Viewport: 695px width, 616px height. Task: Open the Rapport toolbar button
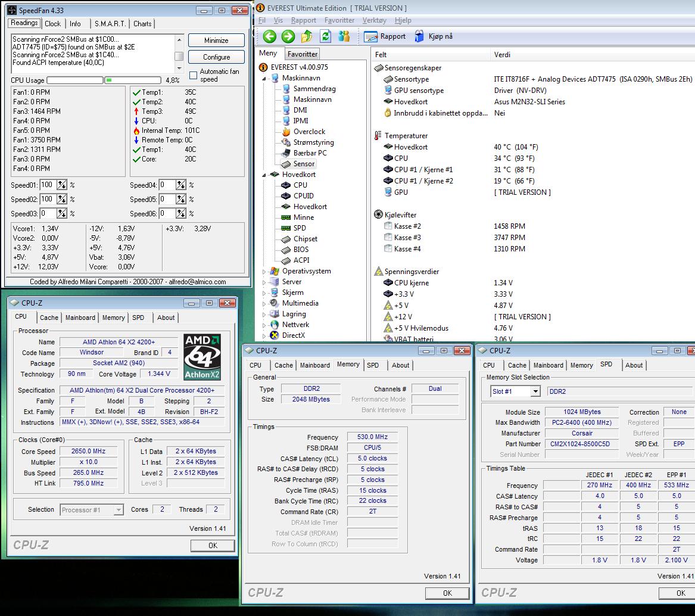[385, 36]
